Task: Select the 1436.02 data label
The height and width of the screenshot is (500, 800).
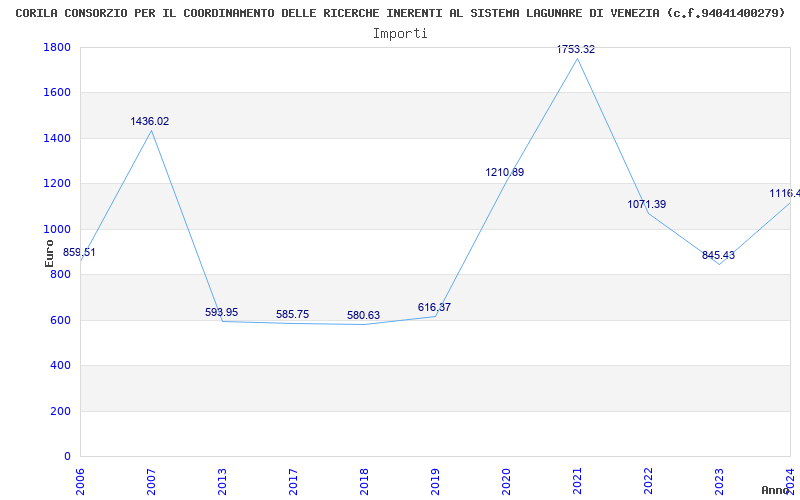Action: 149,121
